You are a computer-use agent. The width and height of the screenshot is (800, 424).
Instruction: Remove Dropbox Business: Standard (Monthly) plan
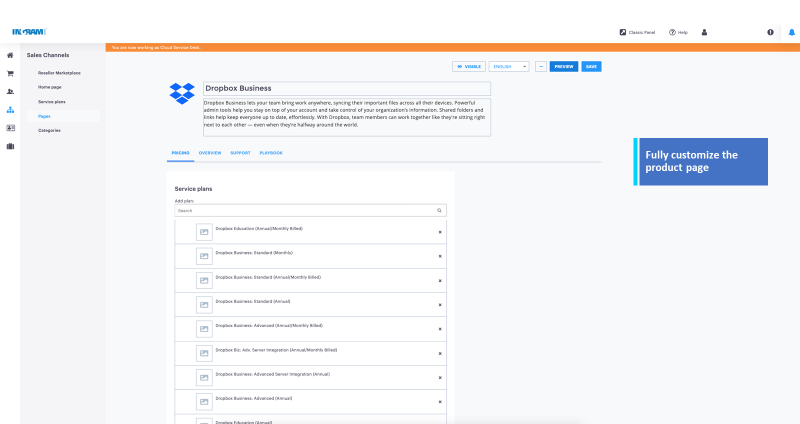coord(440,256)
